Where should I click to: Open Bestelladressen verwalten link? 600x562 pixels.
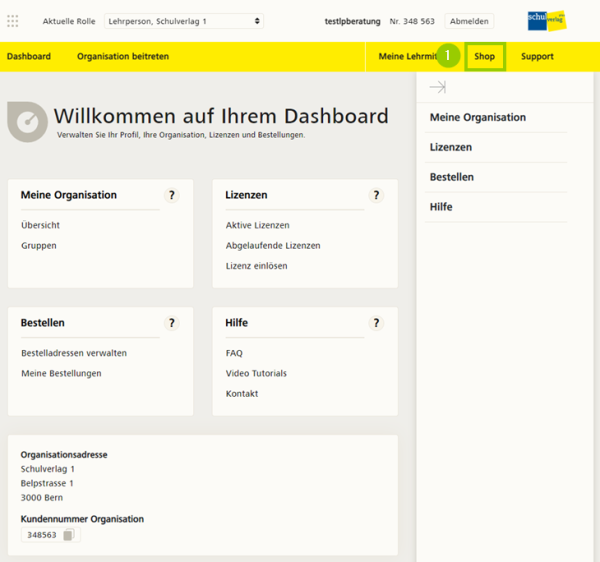point(74,354)
